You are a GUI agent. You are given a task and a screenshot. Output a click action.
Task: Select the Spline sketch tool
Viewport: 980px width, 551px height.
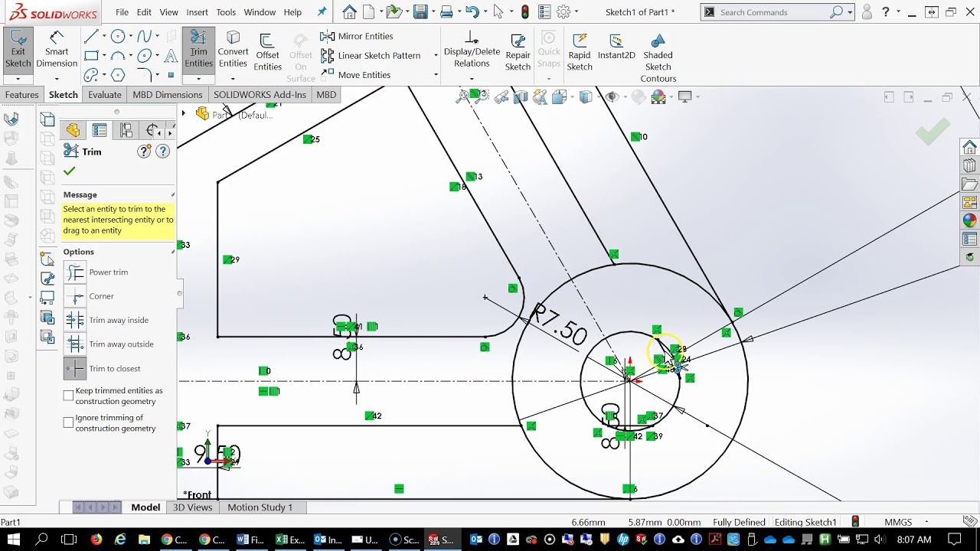[145, 37]
